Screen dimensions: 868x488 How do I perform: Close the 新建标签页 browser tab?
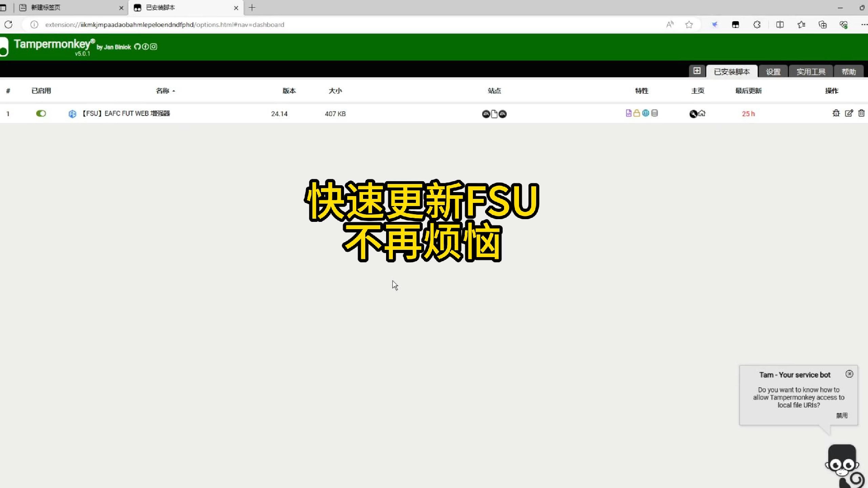point(121,8)
